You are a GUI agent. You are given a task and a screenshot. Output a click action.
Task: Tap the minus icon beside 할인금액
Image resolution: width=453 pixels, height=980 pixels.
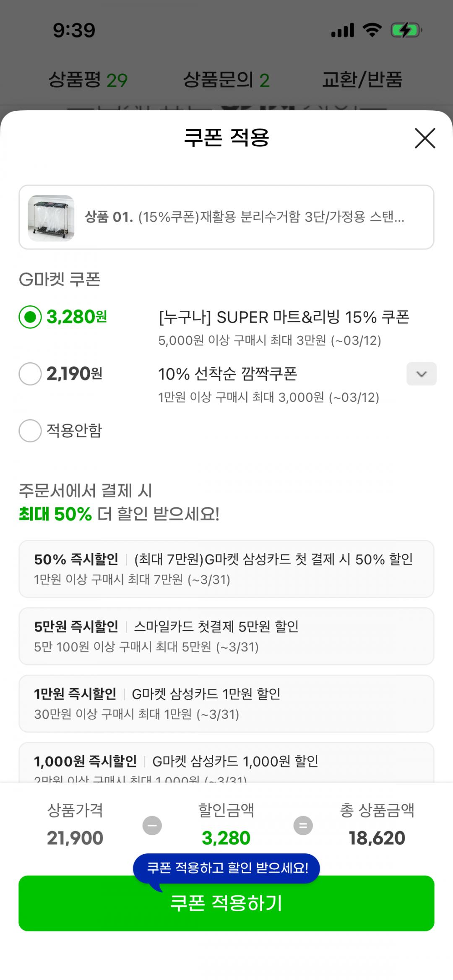pos(152,826)
